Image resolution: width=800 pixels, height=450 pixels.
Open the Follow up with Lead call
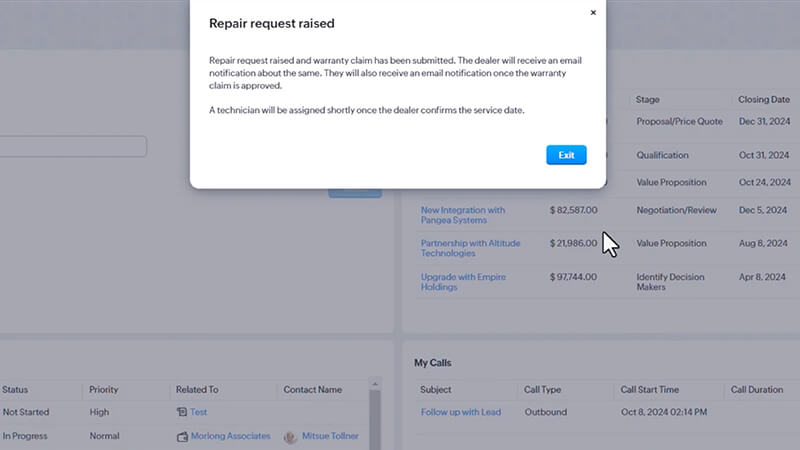(461, 412)
